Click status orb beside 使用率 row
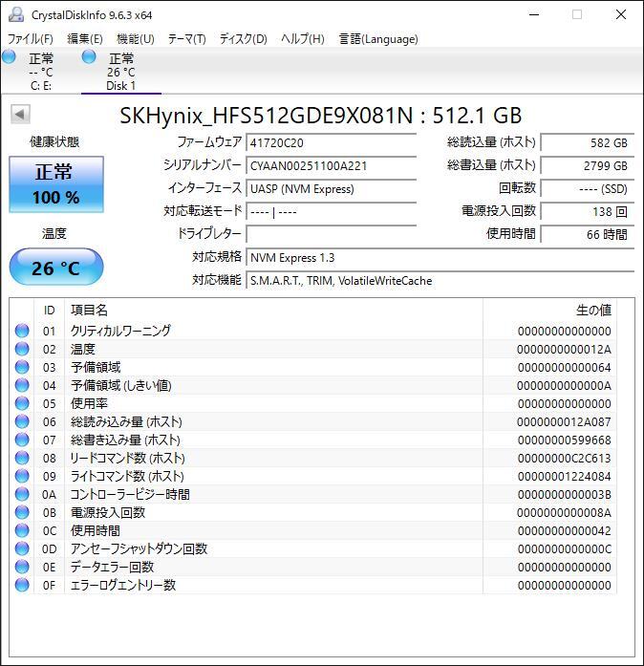This screenshot has width=644, height=666. pyautogui.click(x=22, y=403)
